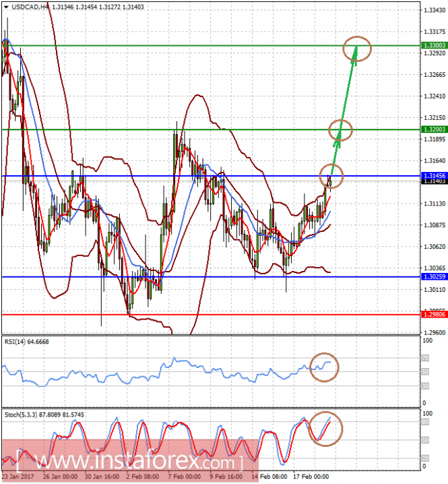The width and height of the screenshot is (448, 484).
Task: Select the green 1.33003 price label
Action: [x=434, y=45]
